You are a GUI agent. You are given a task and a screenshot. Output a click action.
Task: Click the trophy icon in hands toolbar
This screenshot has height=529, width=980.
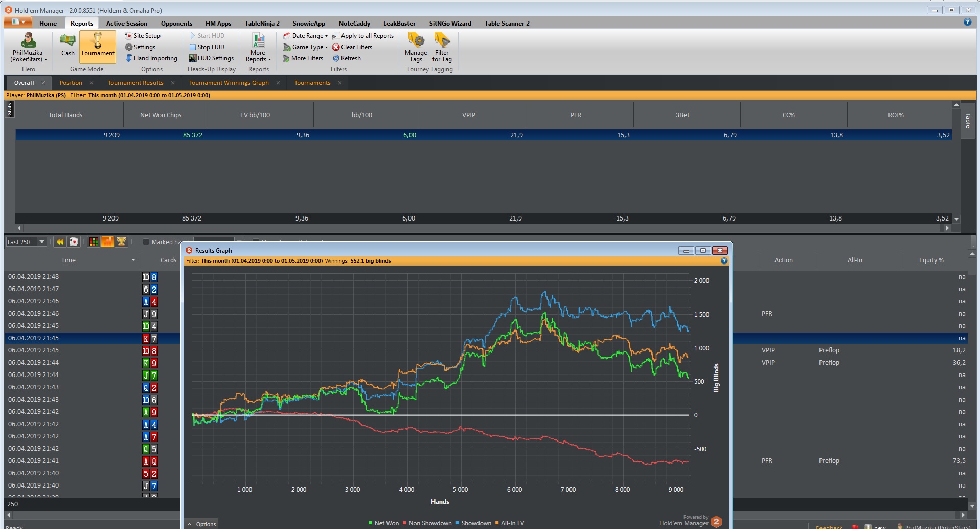click(x=121, y=242)
